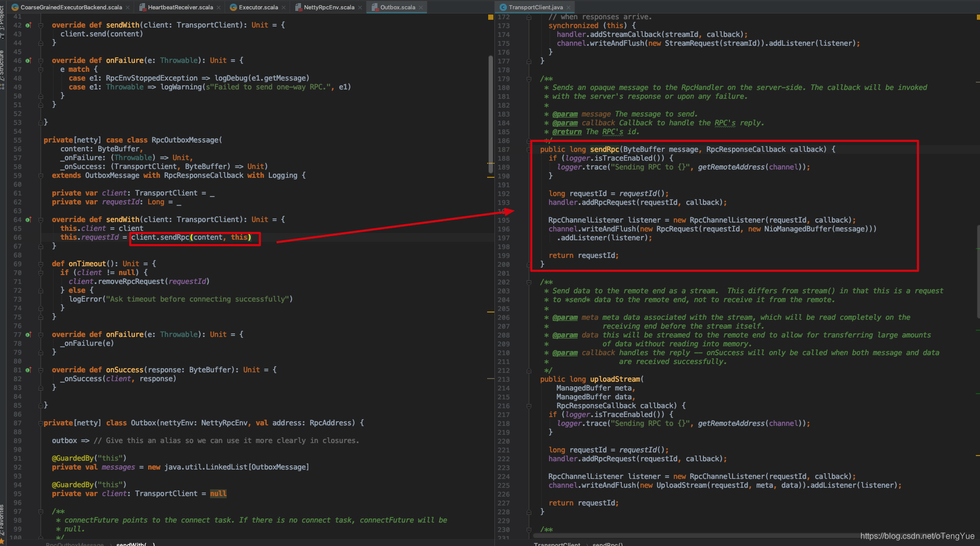
Task: Click the sendRpc() breadcrumb below the TransportClient.java editor
Action: 608,544
